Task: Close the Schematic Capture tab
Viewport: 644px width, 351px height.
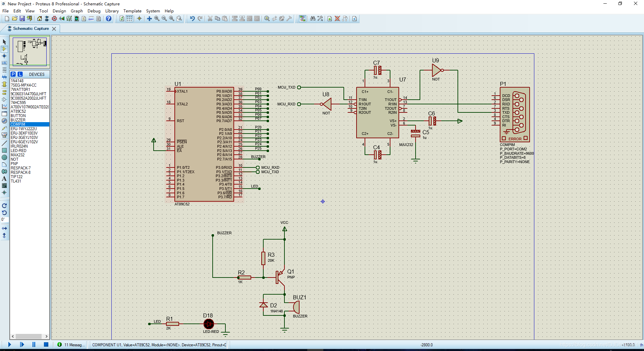Action: point(54,29)
